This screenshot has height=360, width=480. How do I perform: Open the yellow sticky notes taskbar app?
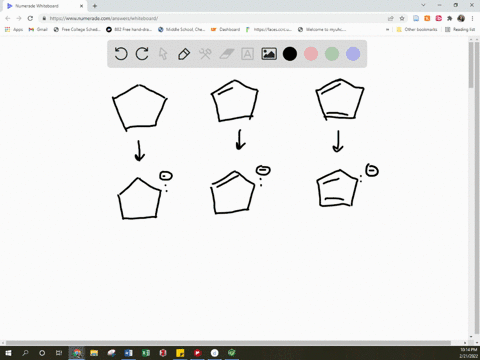(180, 353)
